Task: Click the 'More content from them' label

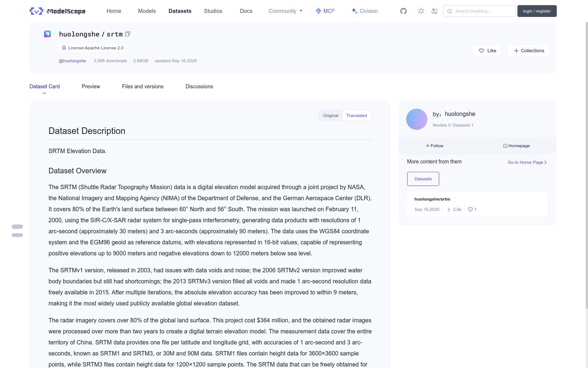Action: click(x=434, y=162)
